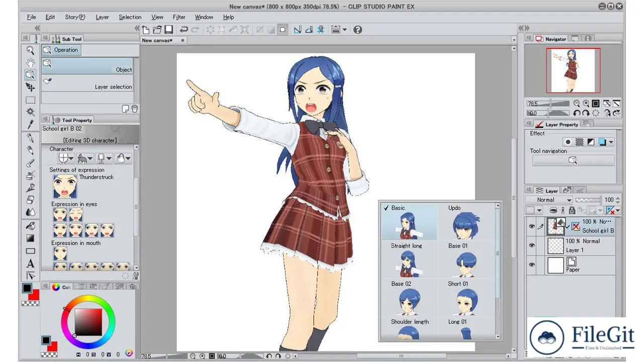Zoom out in the Navigator panel
This screenshot has width=644, height=362.
[577, 104]
